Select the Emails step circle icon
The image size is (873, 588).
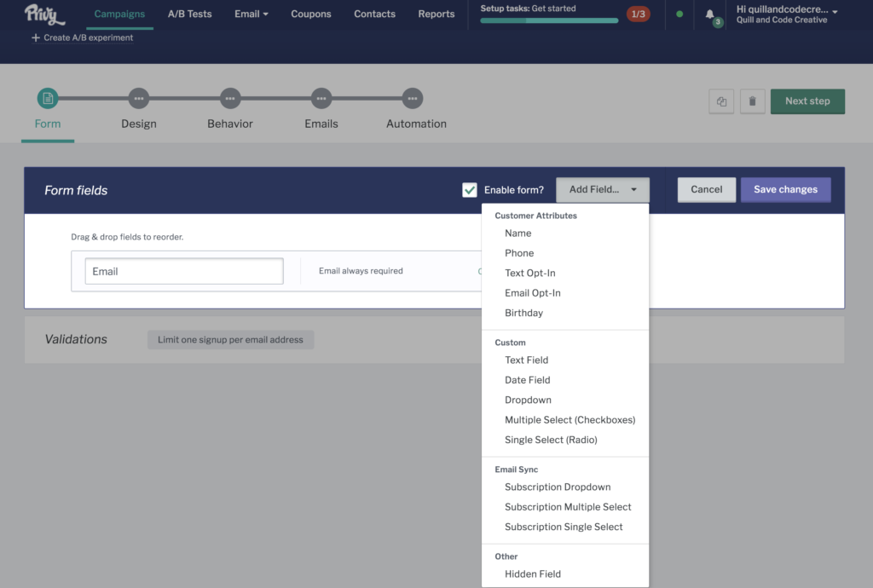pyautogui.click(x=321, y=99)
